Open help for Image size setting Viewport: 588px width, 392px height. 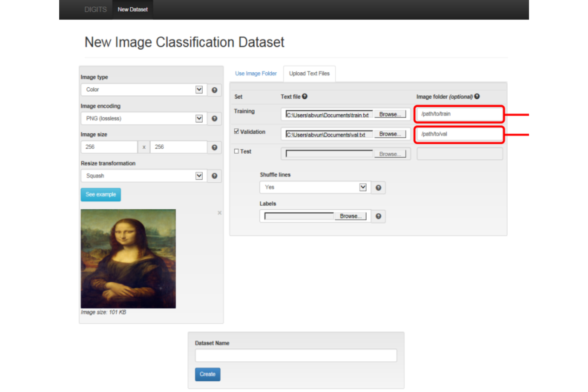coord(214,147)
